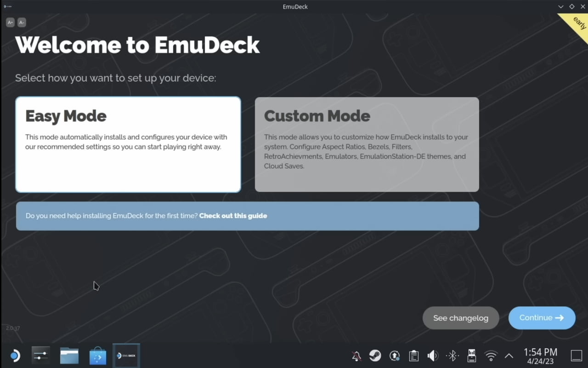Open See changelog
The height and width of the screenshot is (368, 588).
461,318
